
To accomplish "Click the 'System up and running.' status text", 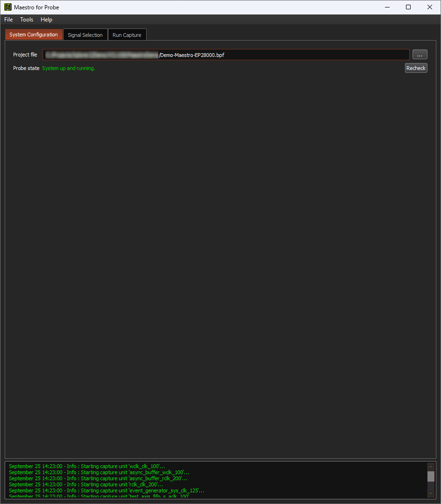I will [x=69, y=68].
